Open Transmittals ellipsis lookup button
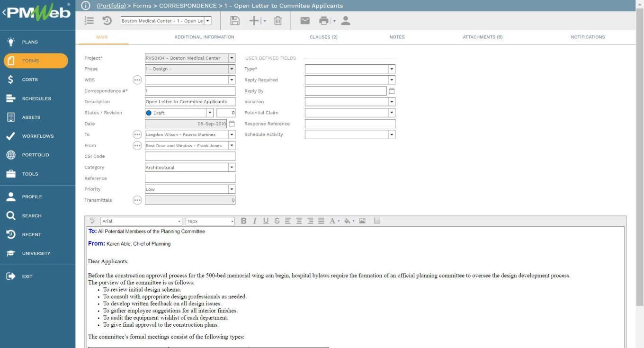The width and height of the screenshot is (644, 348). coord(137,200)
